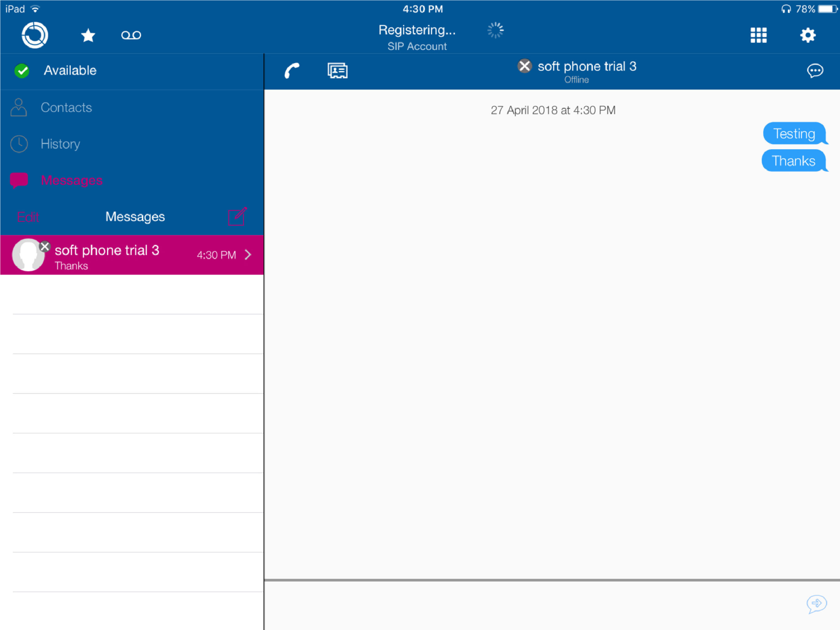Compose a new message

point(237,217)
